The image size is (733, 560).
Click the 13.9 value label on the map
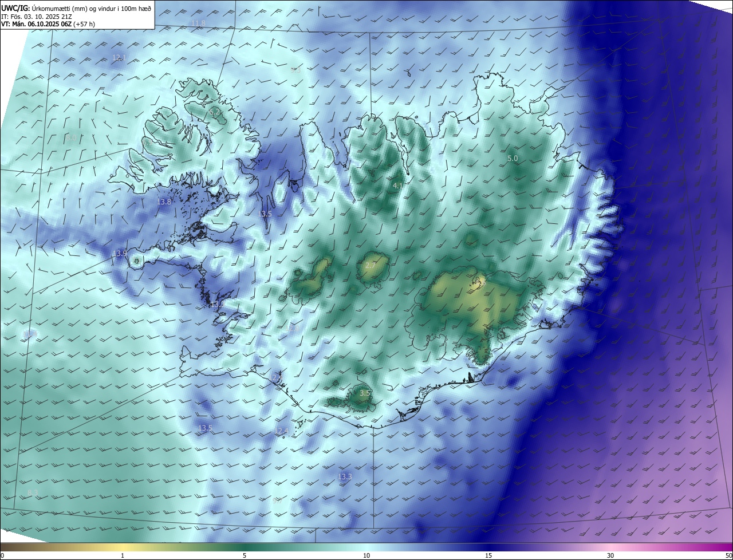tap(120, 253)
